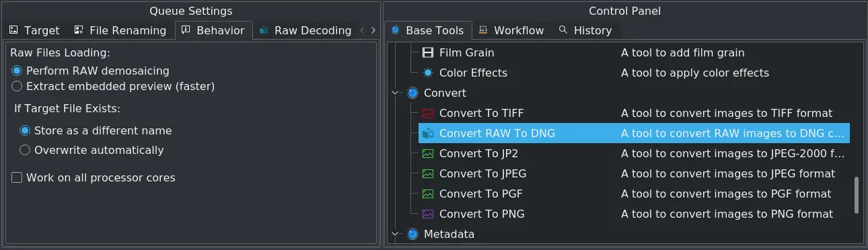Enable Work on all processor cores
868x250 pixels.
(x=93, y=177)
